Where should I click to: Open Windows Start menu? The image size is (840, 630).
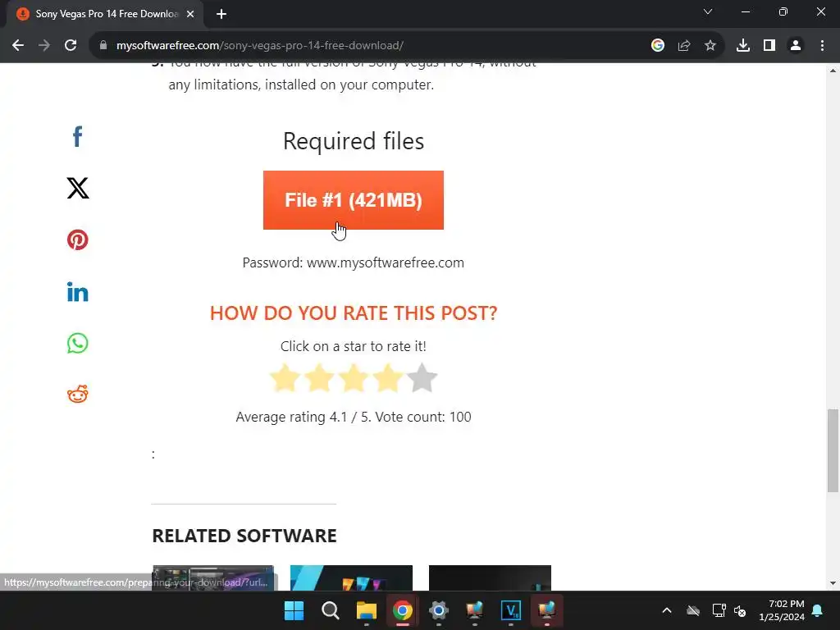click(x=294, y=610)
